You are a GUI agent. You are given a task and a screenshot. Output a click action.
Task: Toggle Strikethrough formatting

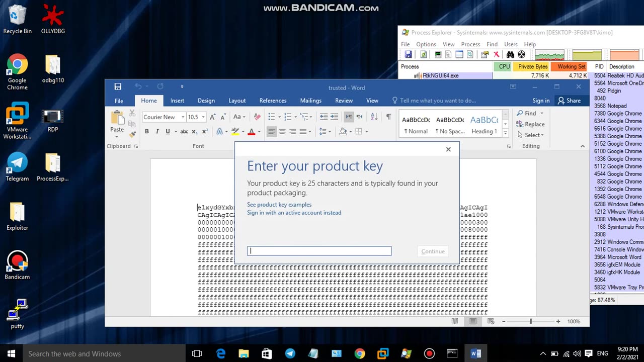tap(184, 131)
